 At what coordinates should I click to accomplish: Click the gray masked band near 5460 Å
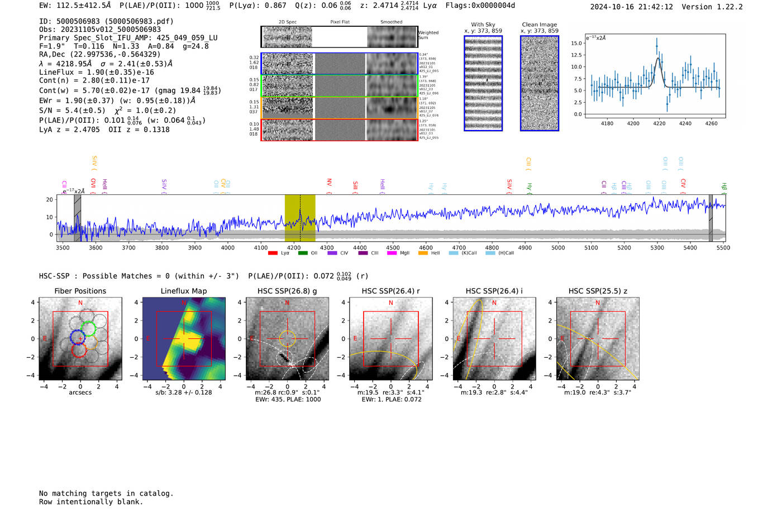(x=711, y=218)
